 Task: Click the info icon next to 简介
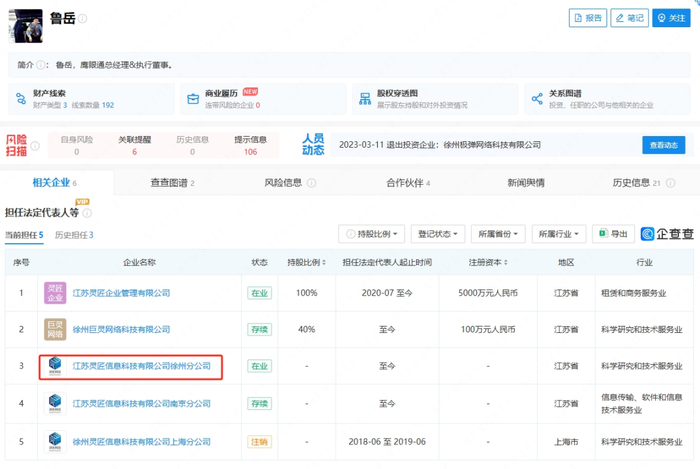(40, 65)
